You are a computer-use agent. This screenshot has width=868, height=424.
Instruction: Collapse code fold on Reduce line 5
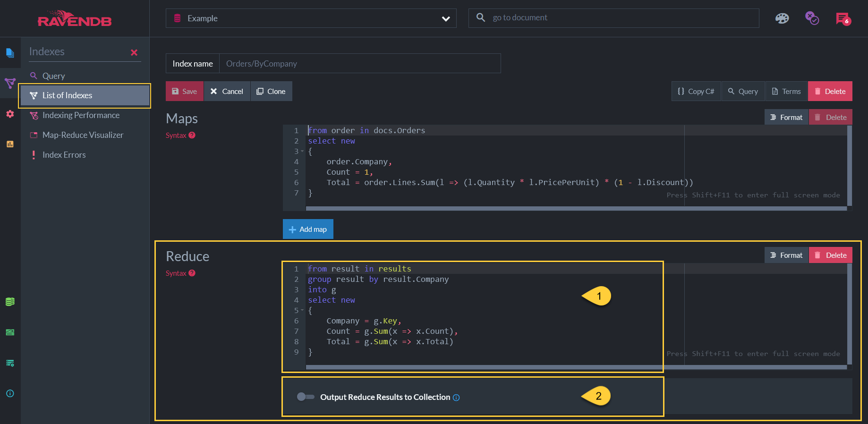pos(302,310)
